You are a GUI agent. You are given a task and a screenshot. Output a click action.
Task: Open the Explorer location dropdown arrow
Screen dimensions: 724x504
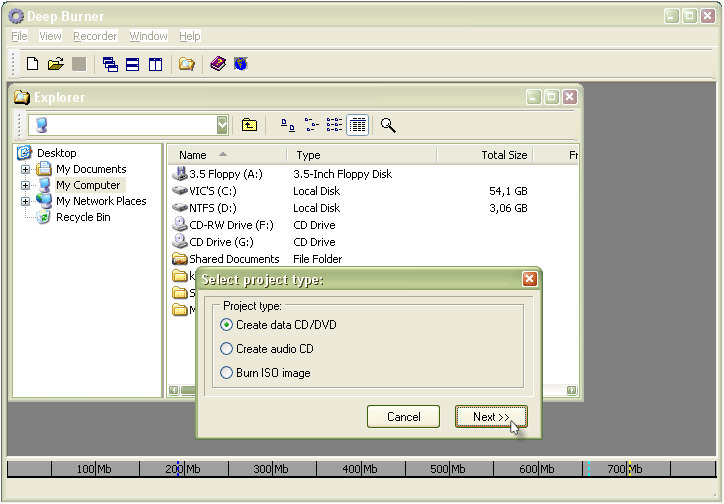(x=222, y=125)
